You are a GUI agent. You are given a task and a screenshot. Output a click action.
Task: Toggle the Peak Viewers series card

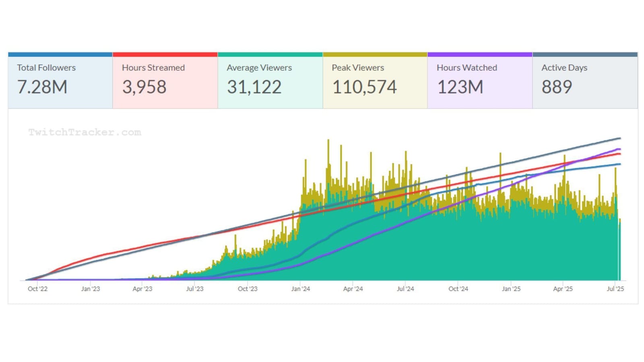click(x=375, y=81)
